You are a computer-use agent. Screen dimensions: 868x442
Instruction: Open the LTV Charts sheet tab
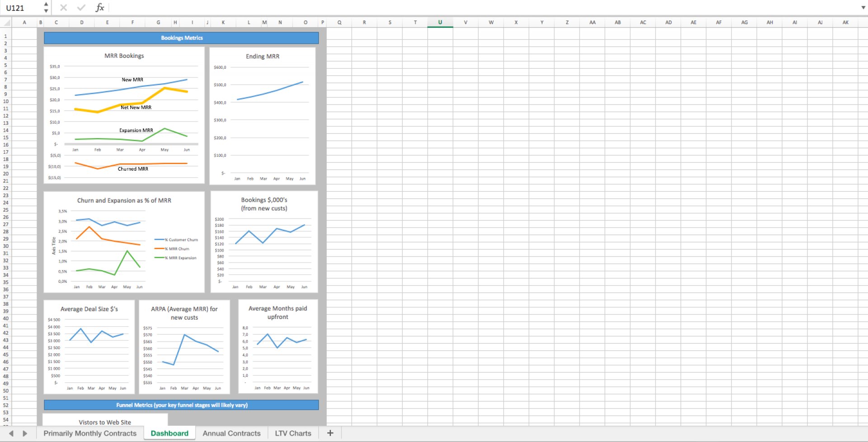293,433
